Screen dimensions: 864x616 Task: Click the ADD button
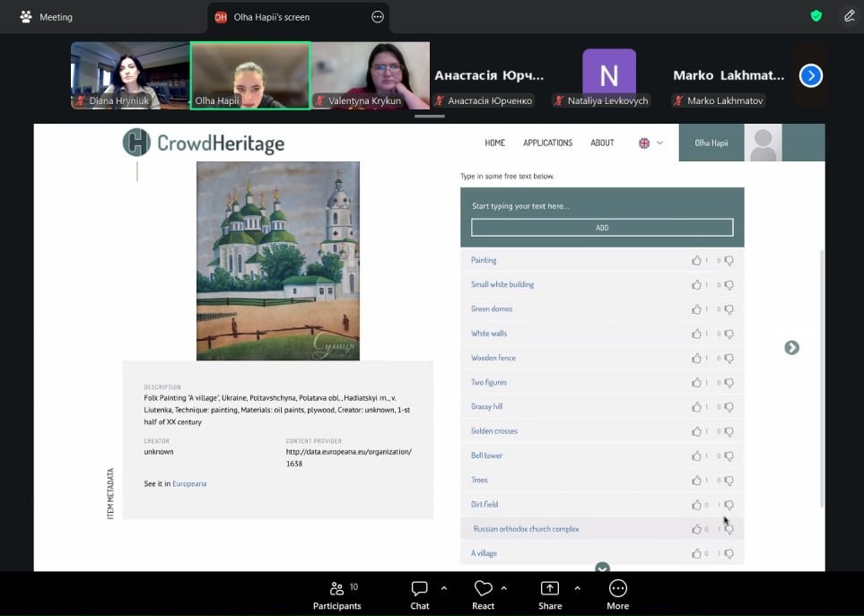point(602,228)
